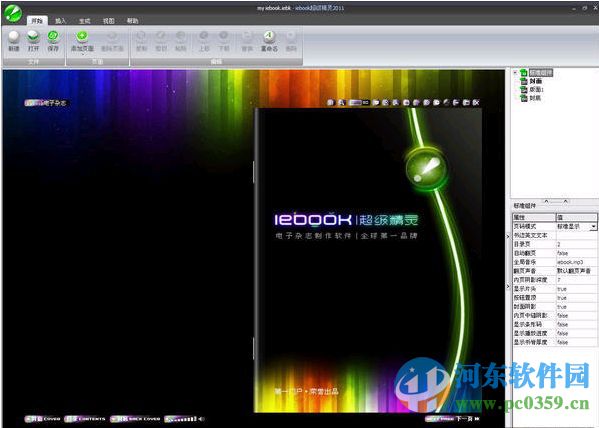Save the project with 保存
Viewport: 599px width, 428px height.
[x=53, y=41]
